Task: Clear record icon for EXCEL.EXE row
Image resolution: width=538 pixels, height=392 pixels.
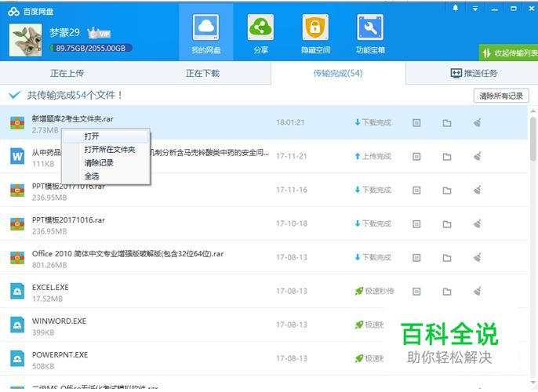Action: pos(478,291)
